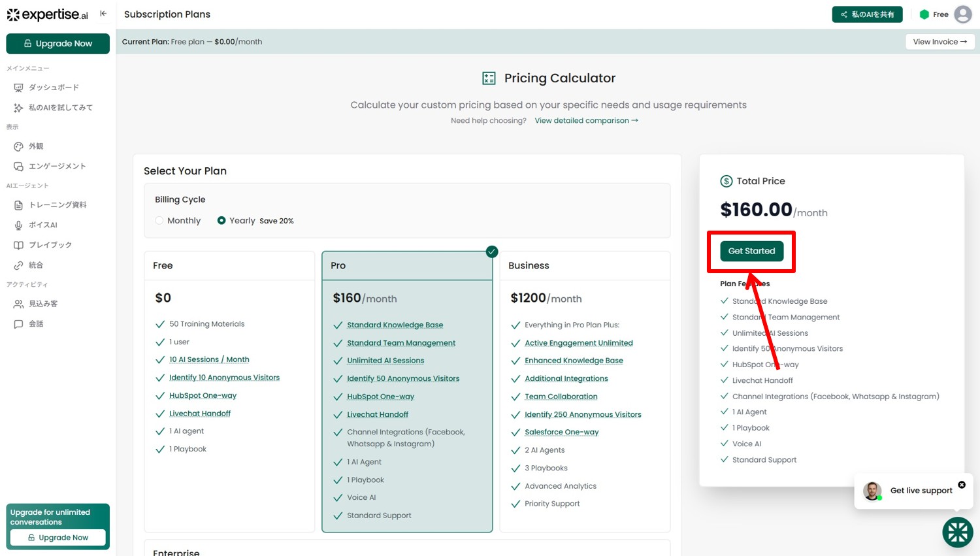
Task: Open プレイブック in the sidebar
Action: (x=50, y=245)
